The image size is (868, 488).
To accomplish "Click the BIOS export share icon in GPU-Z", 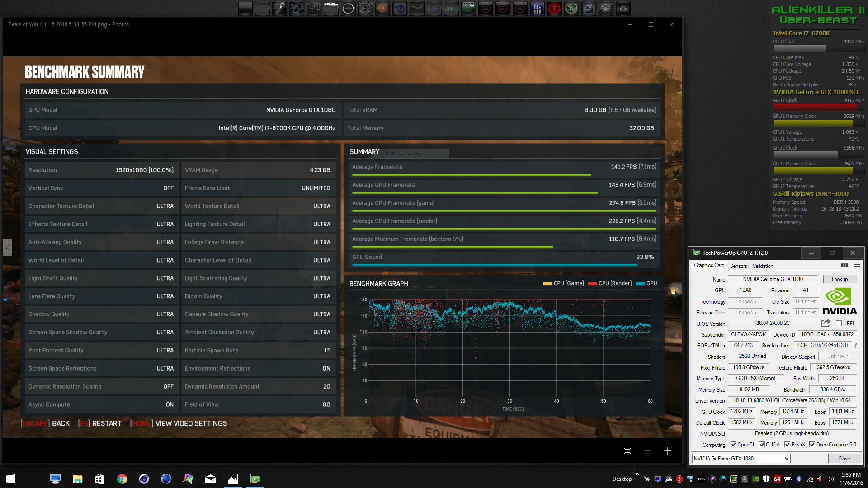I will [x=826, y=323].
